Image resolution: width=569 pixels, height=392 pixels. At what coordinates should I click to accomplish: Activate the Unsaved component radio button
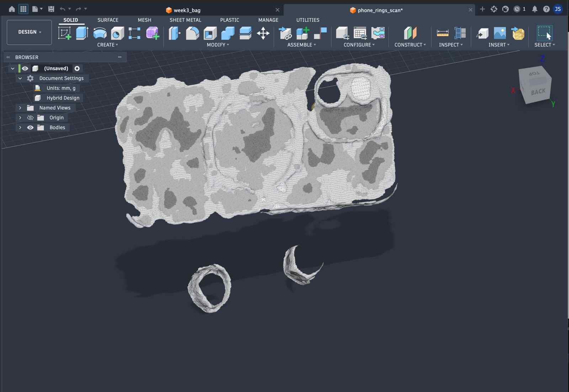77,68
